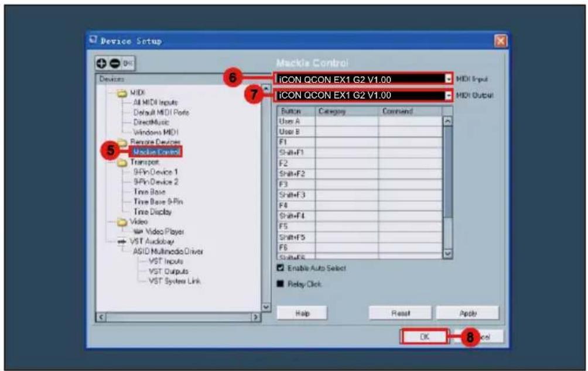Click device tree scroll right arrow
The height and width of the screenshot is (371, 588).
[x=256, y=317]
